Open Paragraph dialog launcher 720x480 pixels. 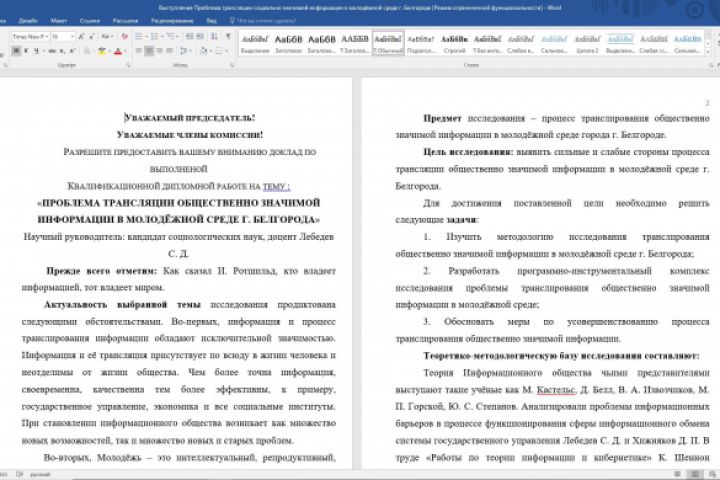coord(232,65)
